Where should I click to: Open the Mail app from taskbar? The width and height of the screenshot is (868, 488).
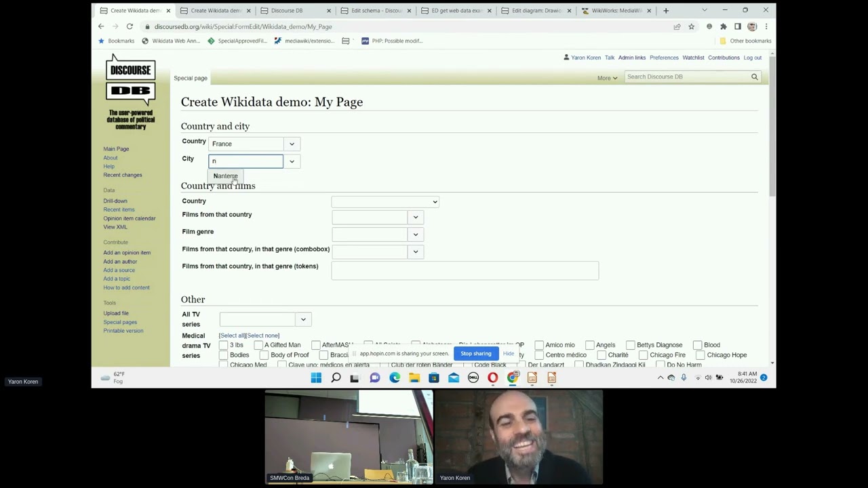click(x=454, y=378)
